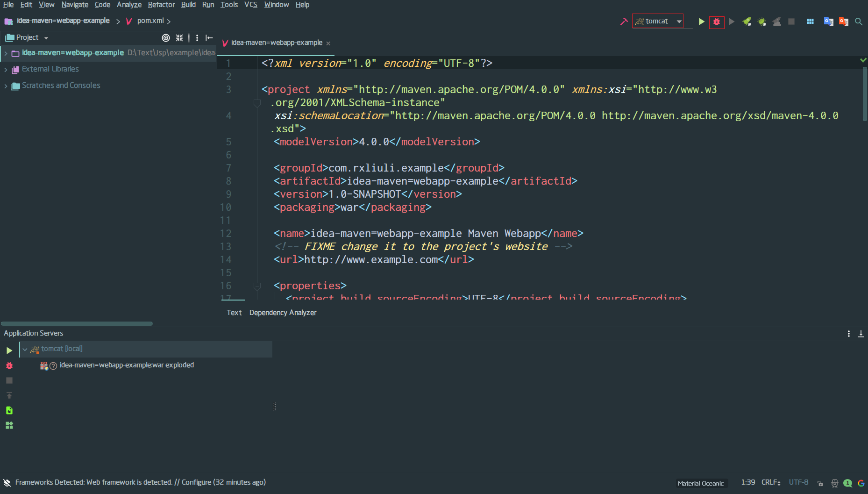Click tool windows toggle icon at bottom-left corner
The width and height of the screenshot is (868, 494).
pyautogui.click(x=7, y=483)
